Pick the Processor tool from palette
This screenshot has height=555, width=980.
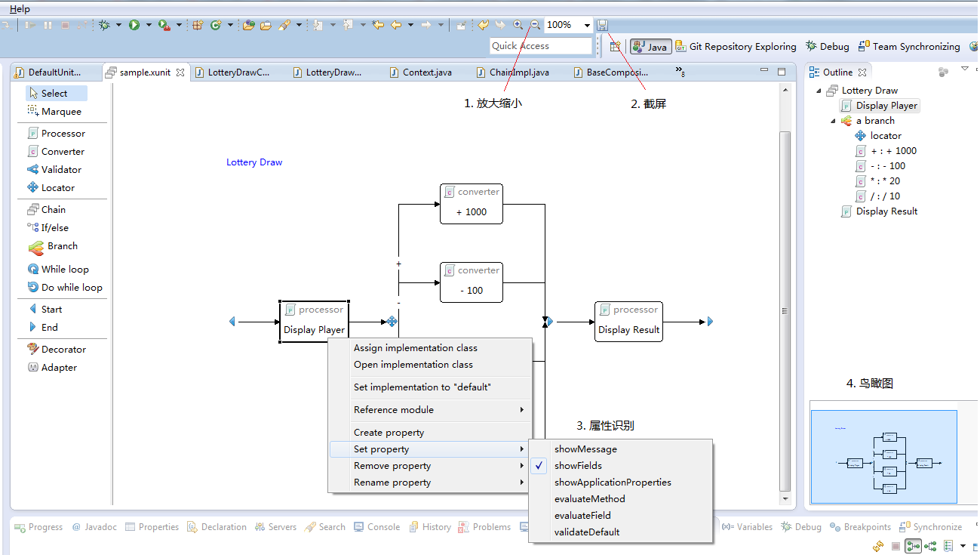[x=57, y=133]
